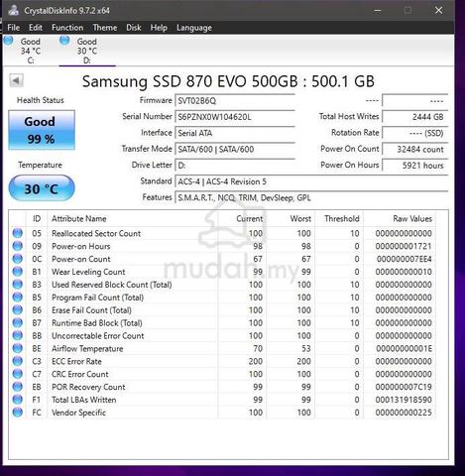Screen dimensions: 465x476
Task: Open the Disk menu
Action: point(134,28)
